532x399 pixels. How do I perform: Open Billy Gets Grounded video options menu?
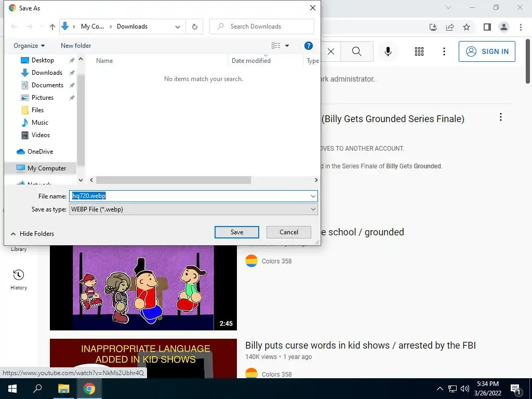(500, 117)
